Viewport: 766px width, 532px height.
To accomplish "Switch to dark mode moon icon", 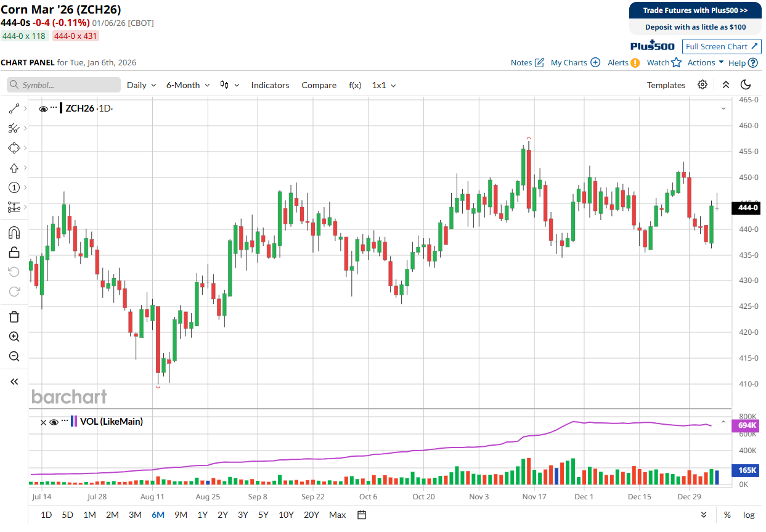I will click(746, 85).
